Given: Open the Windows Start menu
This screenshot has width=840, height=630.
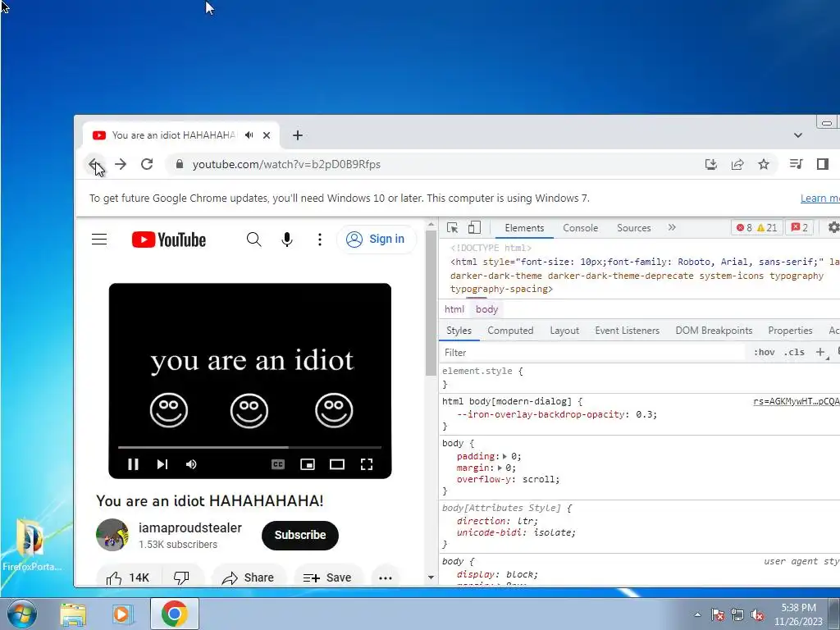Looking at the screenshot, I should pos(22,614).
